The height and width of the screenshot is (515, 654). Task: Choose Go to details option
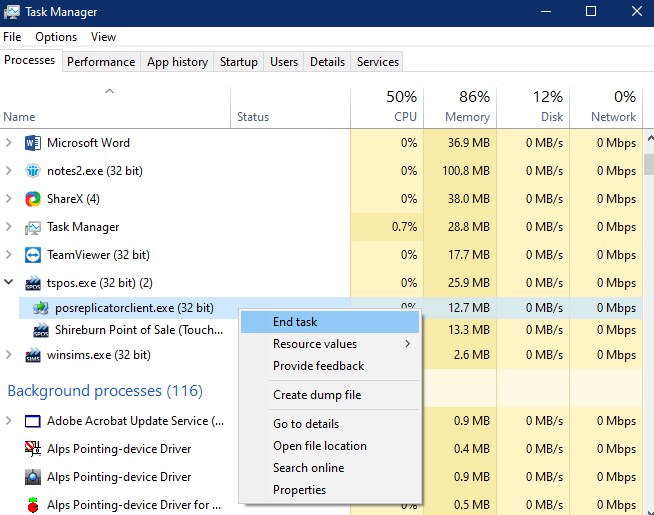coord(330,424)
